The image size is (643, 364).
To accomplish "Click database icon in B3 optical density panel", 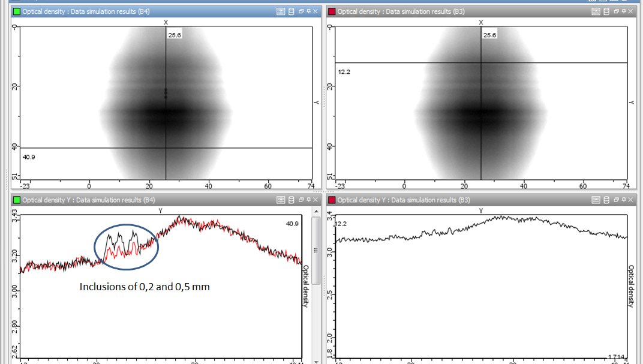I will coord(606,11).
